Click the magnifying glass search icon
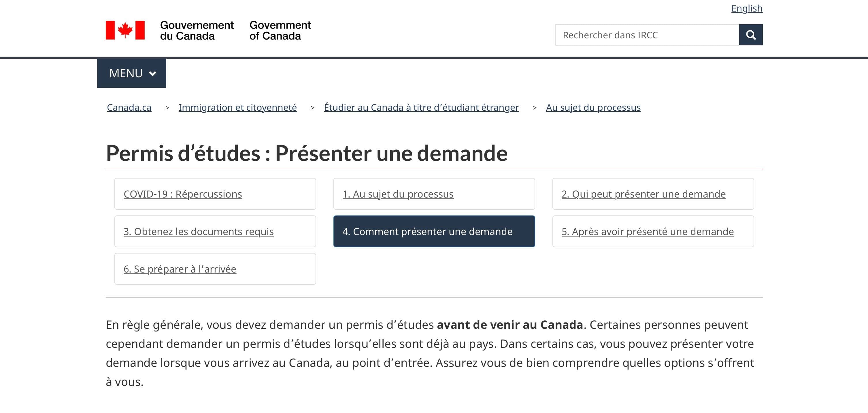868x413 pixels. (750, 35)
